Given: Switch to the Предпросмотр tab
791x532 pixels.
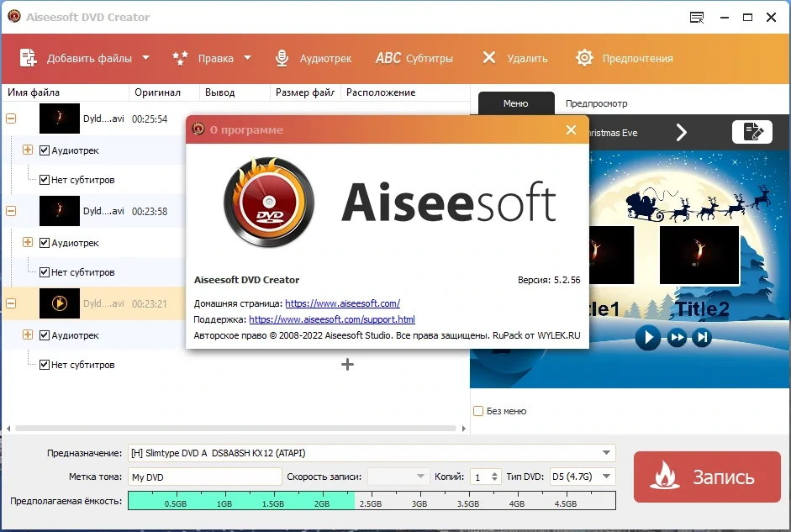Looking at the screenshot, I should [x=596, y=103].
